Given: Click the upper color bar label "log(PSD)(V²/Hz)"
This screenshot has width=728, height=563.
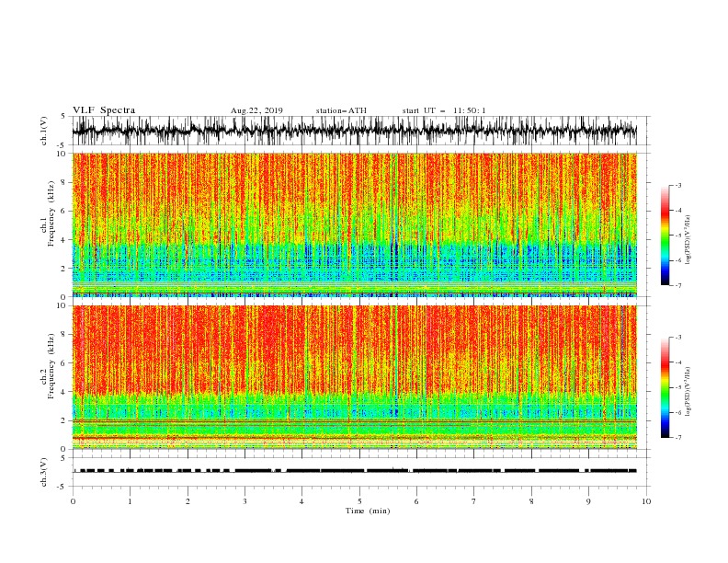Looking at the screenshot, I should click(x=688, y=240).
